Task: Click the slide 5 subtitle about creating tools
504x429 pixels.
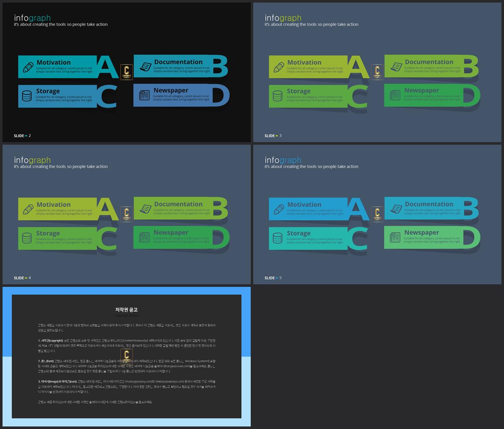Action: coord(311,167)
